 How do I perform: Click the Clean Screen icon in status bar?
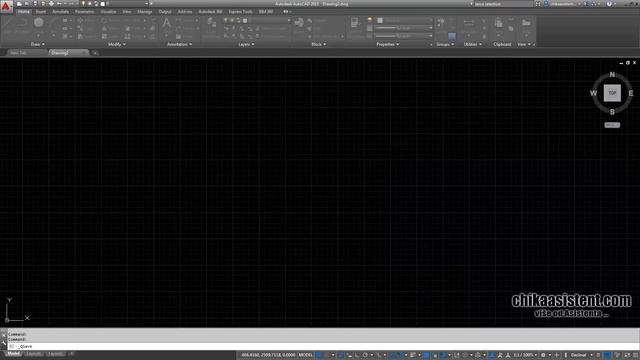coord(627,355)
